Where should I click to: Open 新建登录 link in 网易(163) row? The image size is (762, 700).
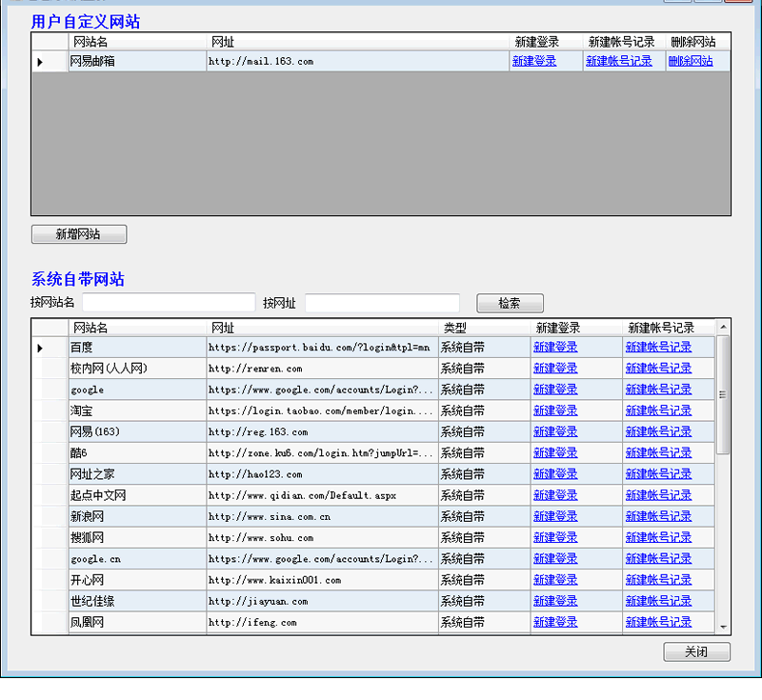tap(555, 431)
